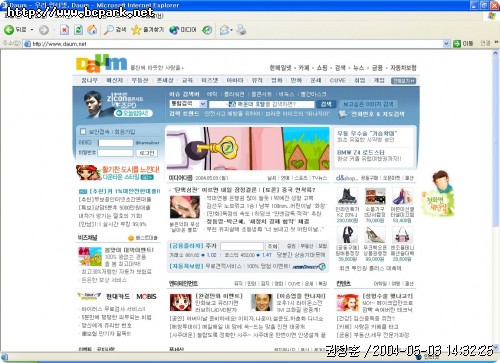Open 한메일넷 top link

pyautogui.click(x=280, y=68)
